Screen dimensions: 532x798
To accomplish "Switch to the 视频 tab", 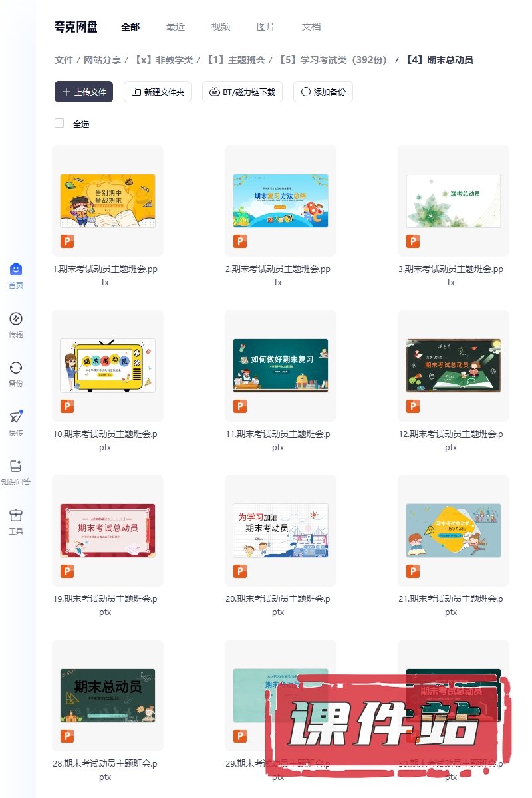I will [x=221, y=27].
